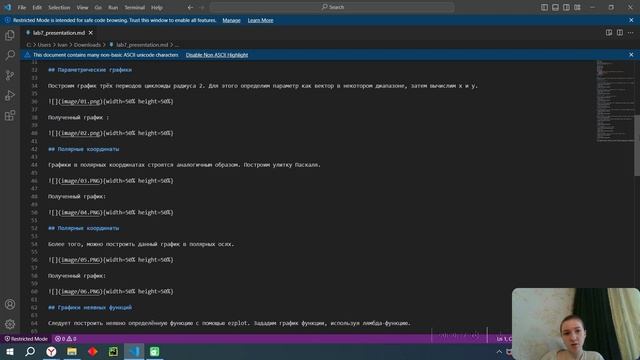This screenshot has width=640, height=360.
Task: Open the Terminal menu
Action: [x=135, y=7]
